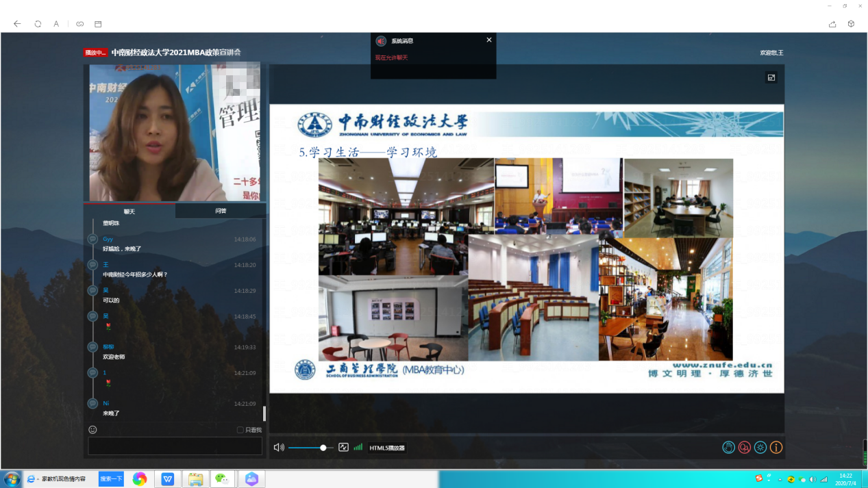Mute the speaker volume icon
Viewport: 868px width, 488px height.
pyautogui.click(x=279, y=448)
